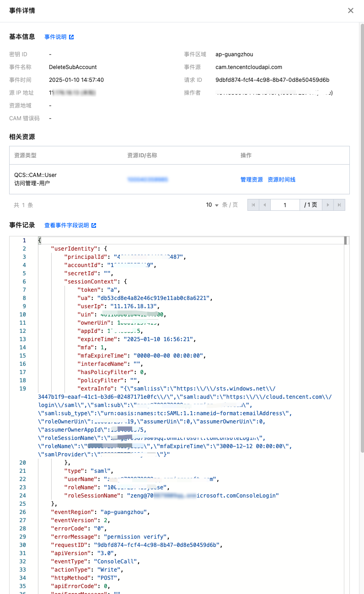Click 资源时间线 link in resource row

(281, 180)
